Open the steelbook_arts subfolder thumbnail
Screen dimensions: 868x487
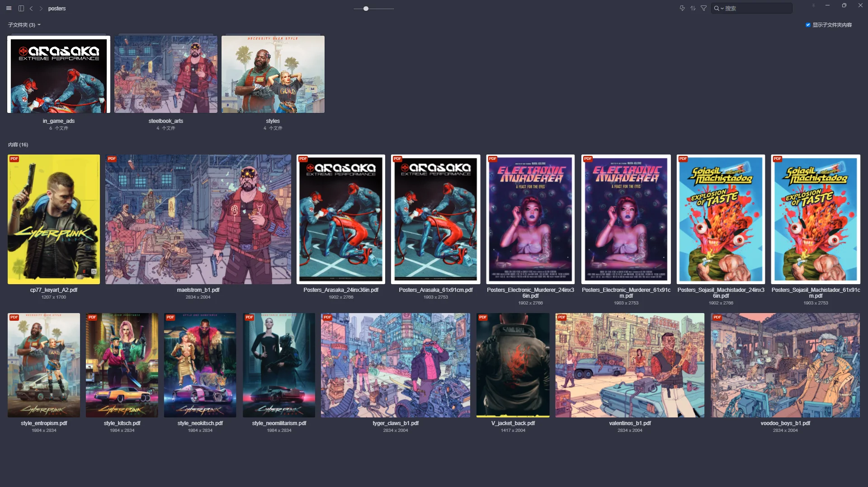click(x=166, y=75)
